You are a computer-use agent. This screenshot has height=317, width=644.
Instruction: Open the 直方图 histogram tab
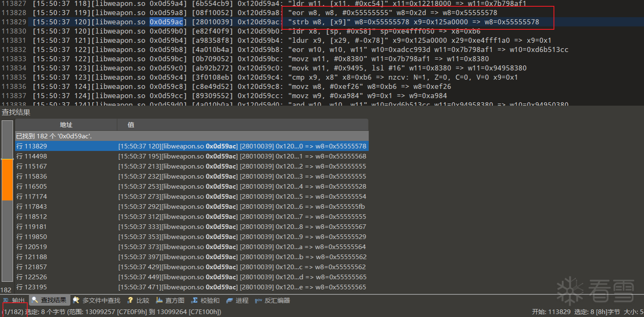click(x=170, y=300)
